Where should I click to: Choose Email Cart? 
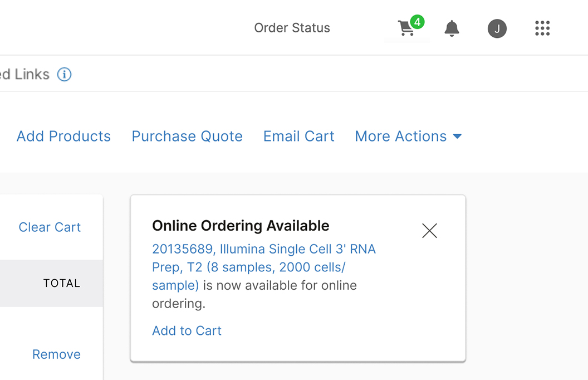(x=298, y=137)
